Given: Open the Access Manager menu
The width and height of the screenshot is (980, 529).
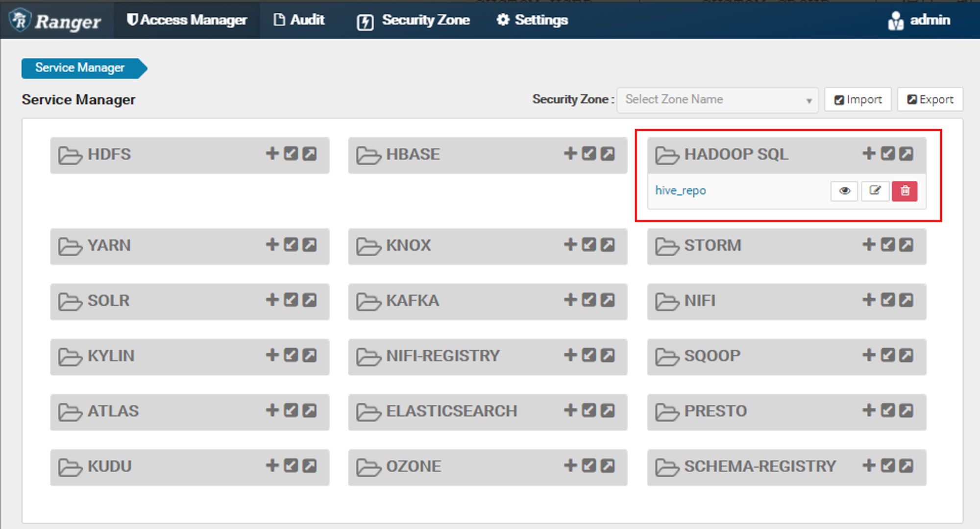Looking at the screenshot, I should (187, 20).
